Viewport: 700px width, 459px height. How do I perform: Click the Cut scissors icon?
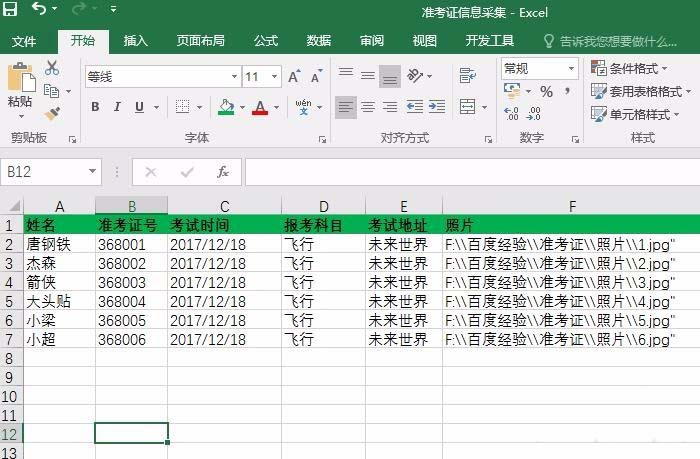point(52,67)
